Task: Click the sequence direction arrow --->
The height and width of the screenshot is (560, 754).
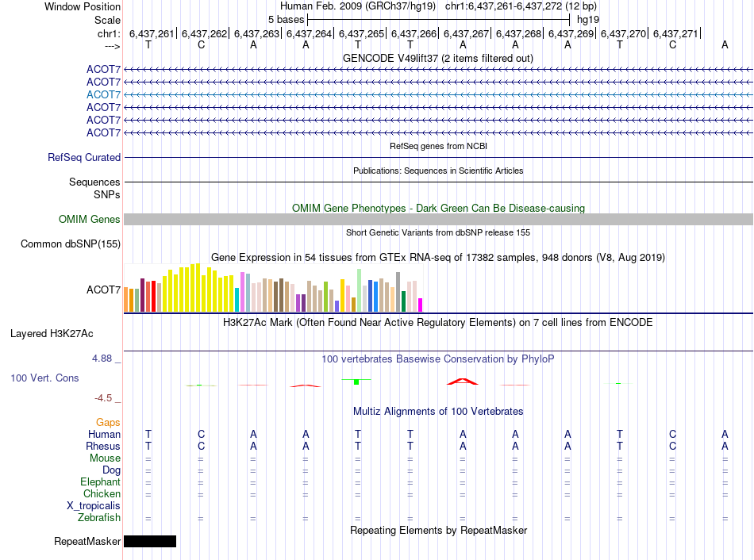Action: [112, 46]
